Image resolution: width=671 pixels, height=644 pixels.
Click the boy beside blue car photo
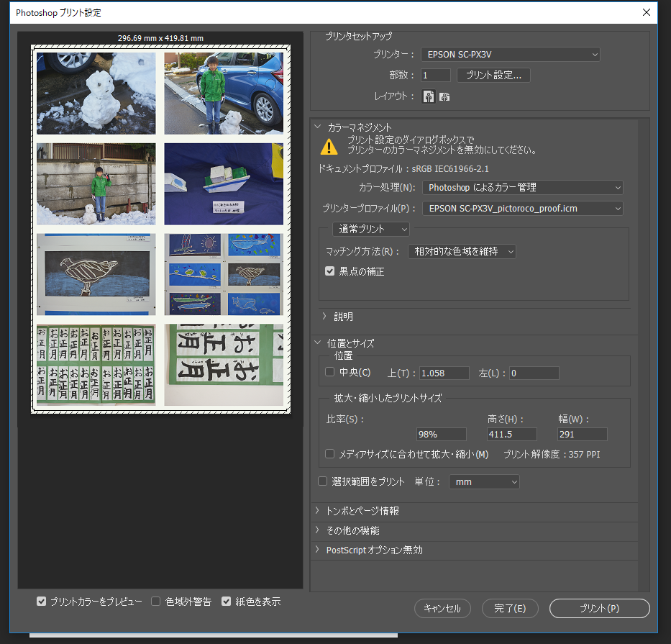[x=224, y=94]
